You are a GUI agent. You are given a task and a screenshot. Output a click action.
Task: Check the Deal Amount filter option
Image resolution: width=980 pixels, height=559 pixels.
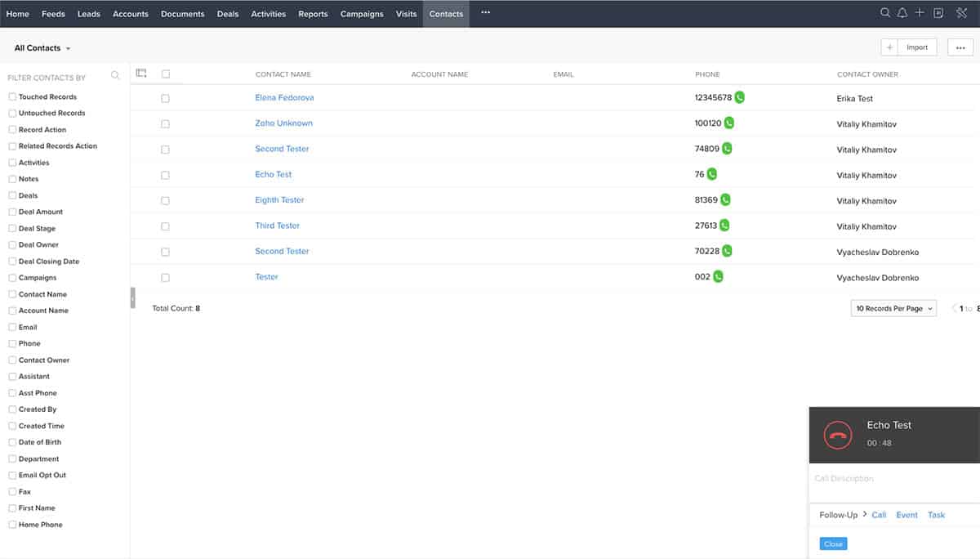click(12, 212)
